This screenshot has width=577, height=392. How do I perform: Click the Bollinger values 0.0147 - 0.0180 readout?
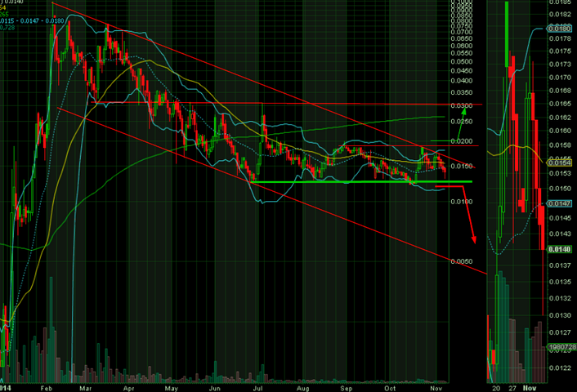point(42,21)
